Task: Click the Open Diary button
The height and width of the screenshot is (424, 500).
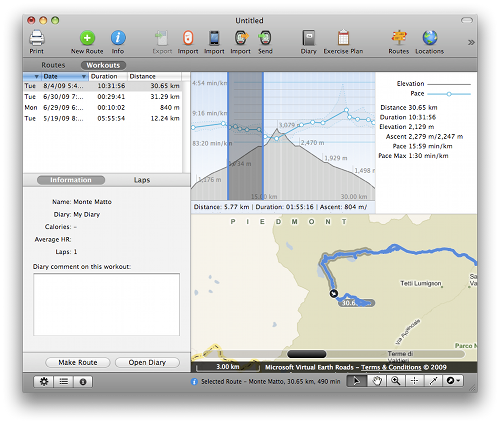Action: 147,362
